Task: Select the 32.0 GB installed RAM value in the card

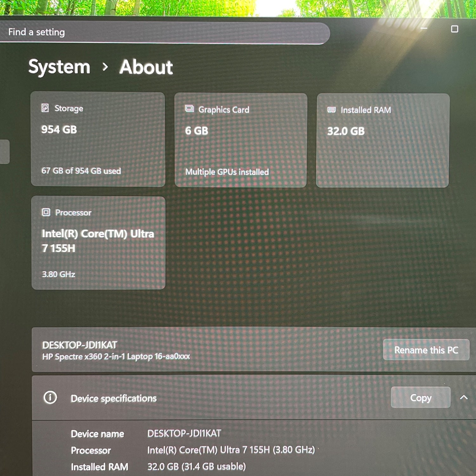Action: coord(346,131)
